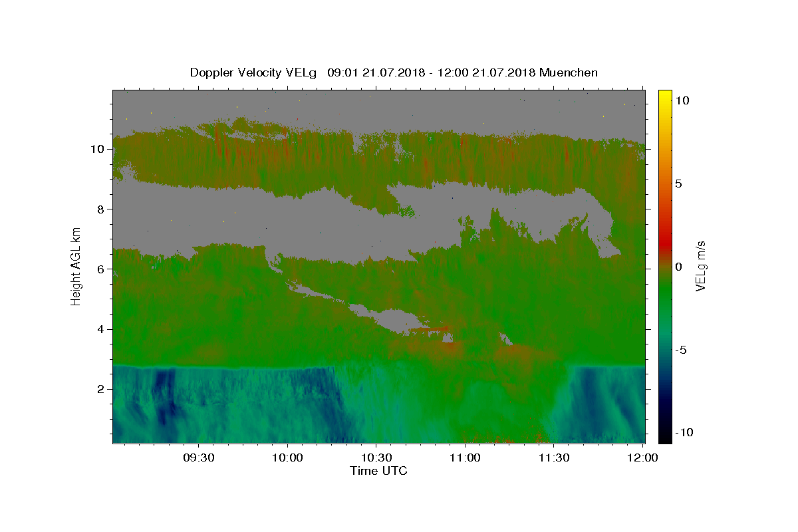Click the colorbar value -5 label
The width and height of the screenshot is (798, 532).
click(681, 350)
